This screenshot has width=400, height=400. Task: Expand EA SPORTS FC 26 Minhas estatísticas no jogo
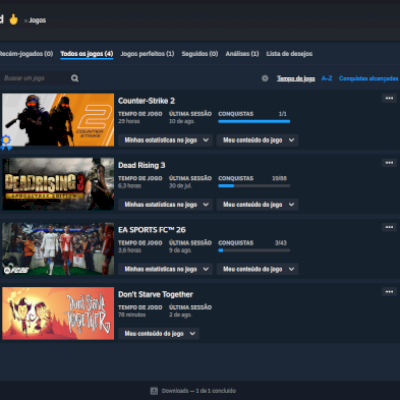[x=166, y=269]
